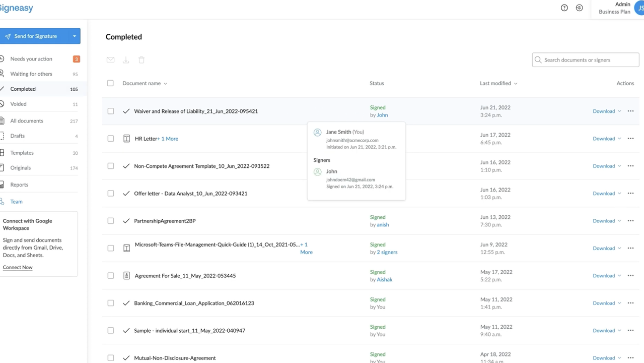Check the Agreement For Sale row checkbox
The height and width of the screenshot is (363, 644).
(x=111, y=276)
